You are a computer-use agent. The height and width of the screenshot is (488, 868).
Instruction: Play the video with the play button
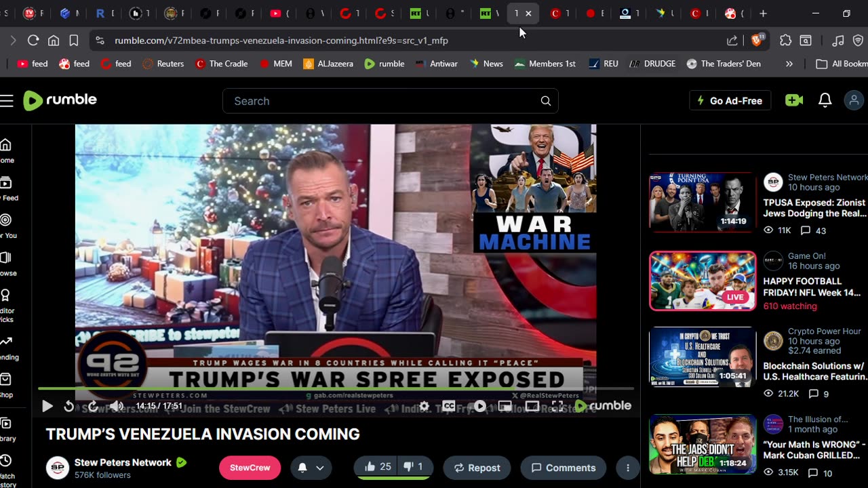click(x=47, y=406)
